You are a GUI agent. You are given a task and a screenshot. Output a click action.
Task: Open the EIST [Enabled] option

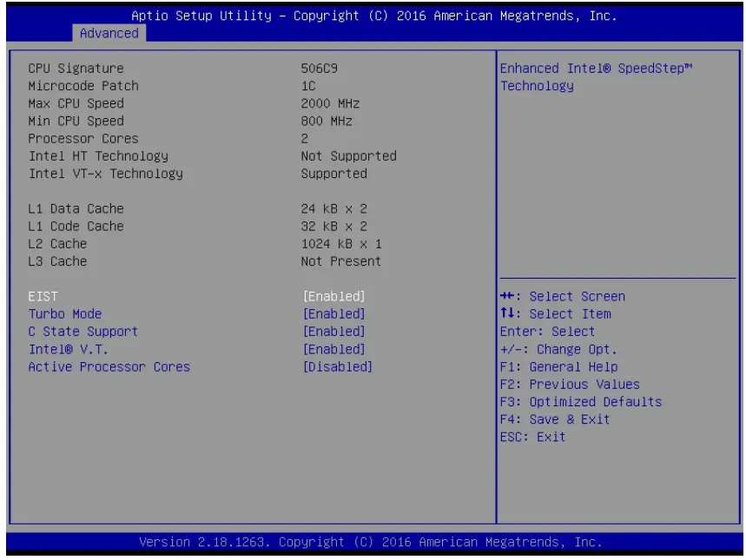tap(334, 296)
